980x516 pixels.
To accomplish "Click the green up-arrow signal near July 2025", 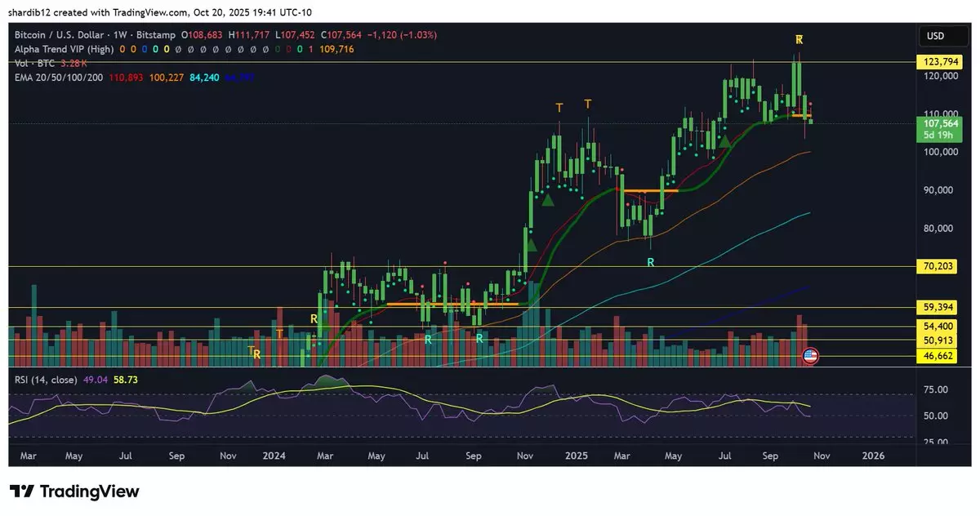I will pyautogui.click(x=725, y=141).
